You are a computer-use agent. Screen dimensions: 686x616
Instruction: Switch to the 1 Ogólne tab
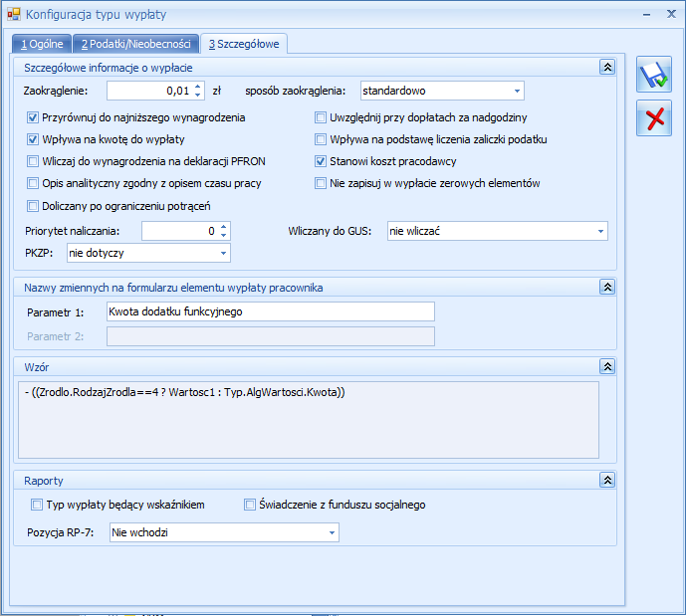point(42,44)
